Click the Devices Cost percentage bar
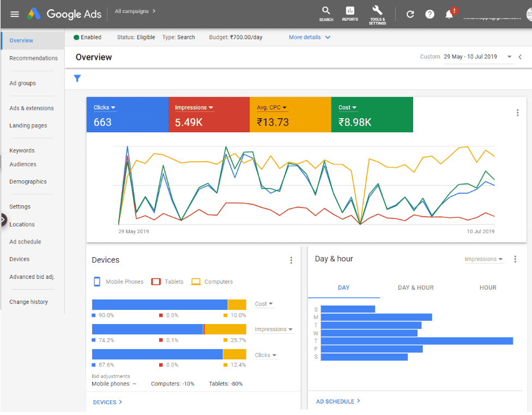 tap(169, 305)
